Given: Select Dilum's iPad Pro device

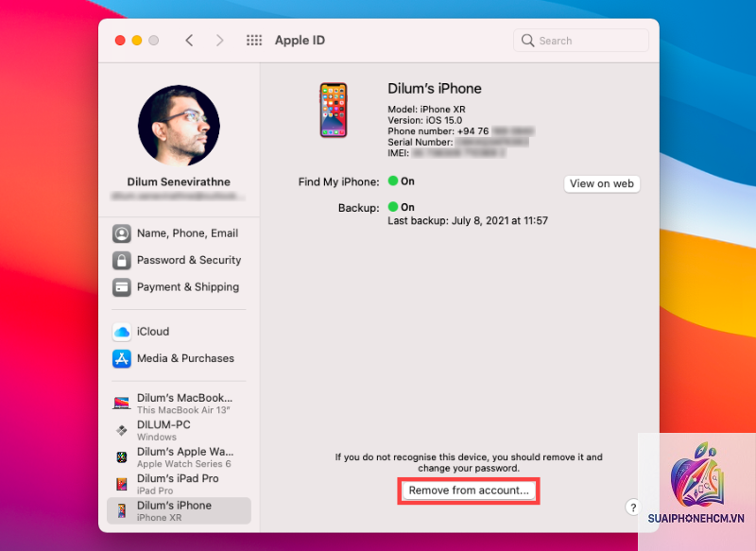Looking at the screenshot, I should tap(179, 485).
